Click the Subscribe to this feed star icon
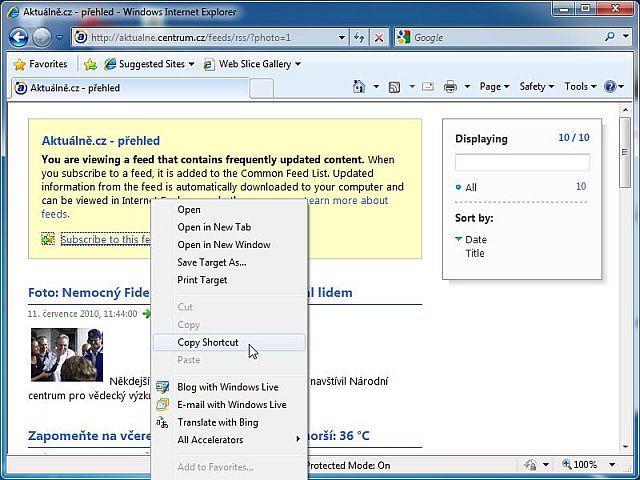Screen dimensions: 640x480 (48, 239)
